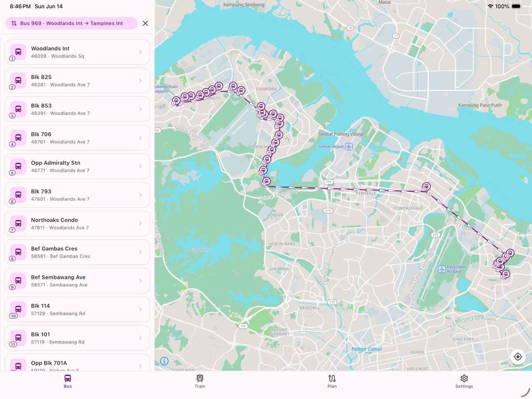Select '57119 · Sembawang Rd' text
The height and width of the screenshot is (399, 532).
pos(58,342)
